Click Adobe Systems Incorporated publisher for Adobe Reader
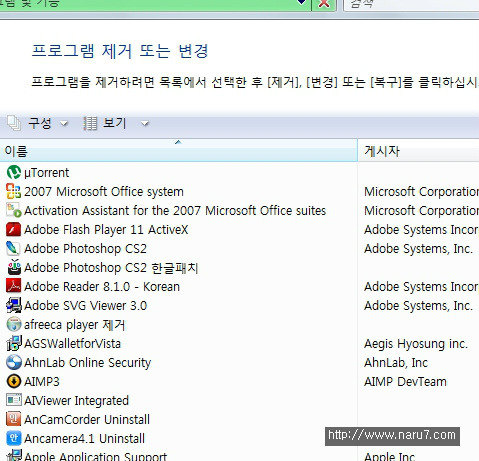Viewport: 479px width, 461px height. click(x=421, y=287)
